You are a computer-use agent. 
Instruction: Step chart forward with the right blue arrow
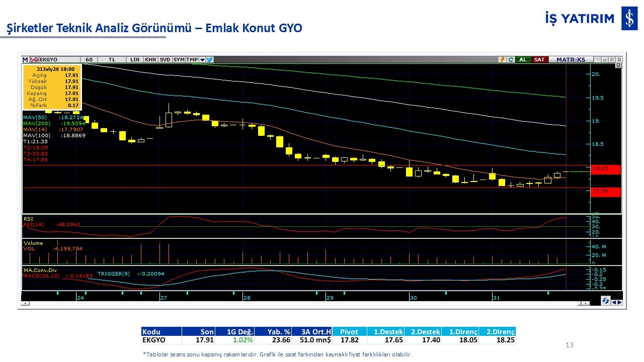pos(620,302)
